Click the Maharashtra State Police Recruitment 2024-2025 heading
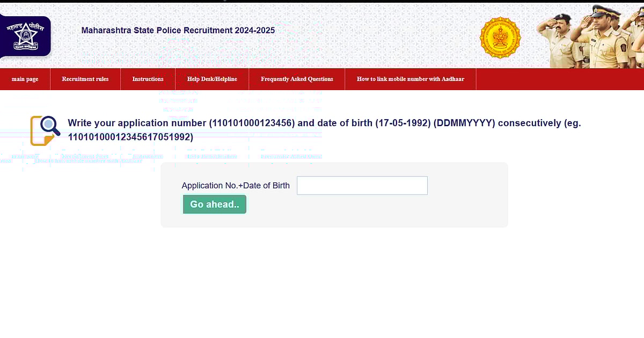This screenshot has width=644, height=338. tap(178, 30)
